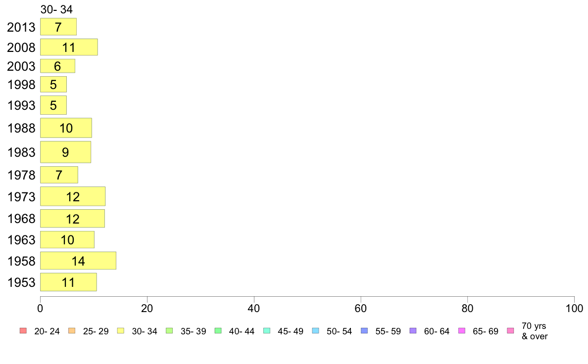The height and width of the screenshot is (364, 588).
Task: Click the 1998 year axis label
Action: coord(21,85)
